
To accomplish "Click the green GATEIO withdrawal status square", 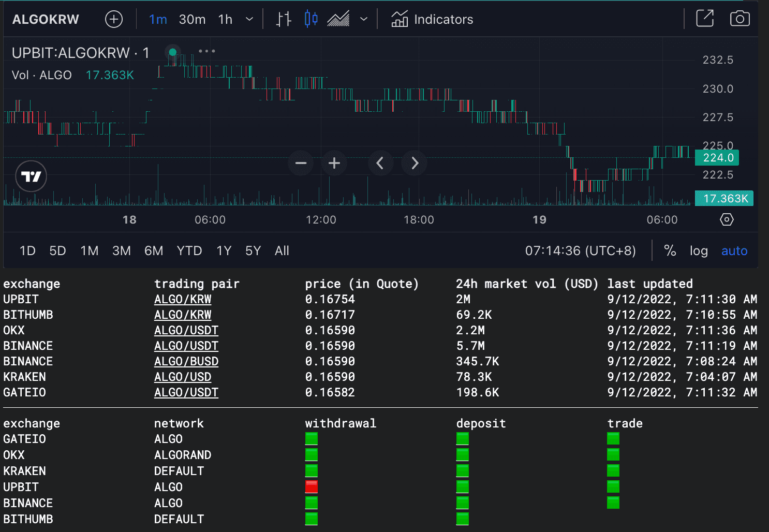I will [x=312, y=438].
